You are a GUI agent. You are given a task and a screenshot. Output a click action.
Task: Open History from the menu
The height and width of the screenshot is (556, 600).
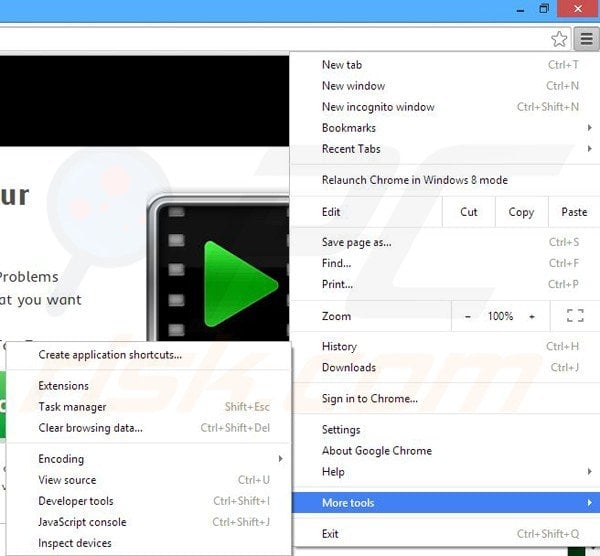point(446,346)
